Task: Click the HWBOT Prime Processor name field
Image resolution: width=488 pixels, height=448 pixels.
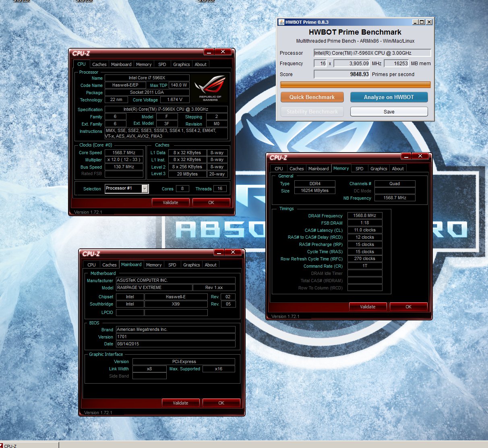Action: coord(372,53)
